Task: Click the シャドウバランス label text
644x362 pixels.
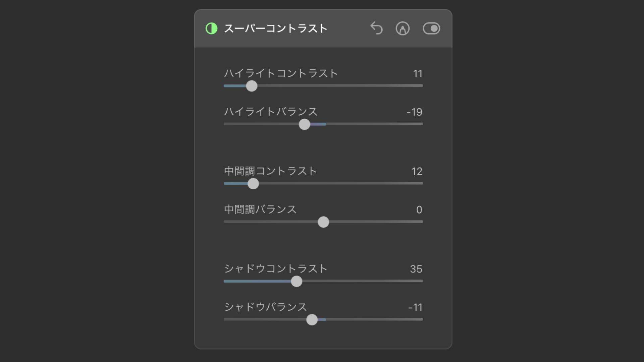Action: coord(265,307)
